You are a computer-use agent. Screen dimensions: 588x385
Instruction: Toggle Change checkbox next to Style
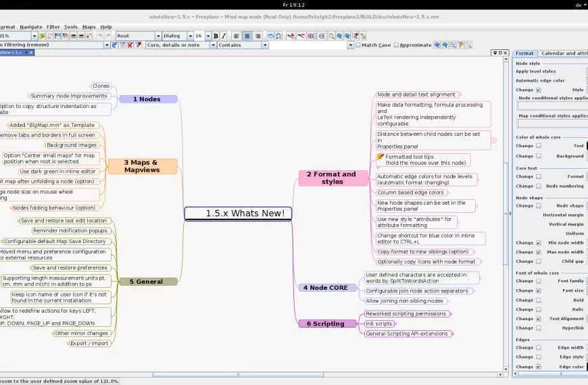(539, 90)
